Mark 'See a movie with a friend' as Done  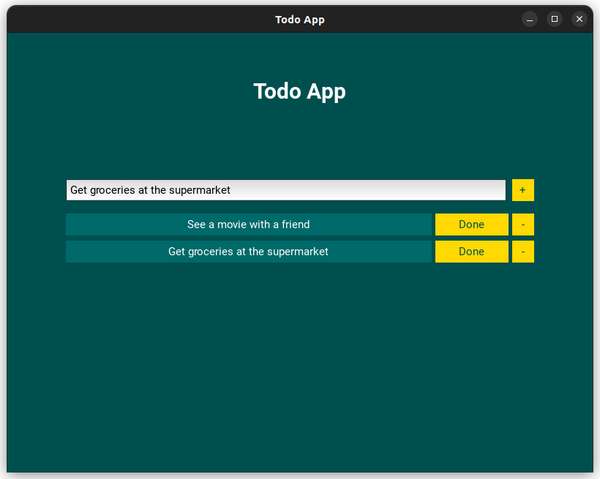[x=471, y=225]
